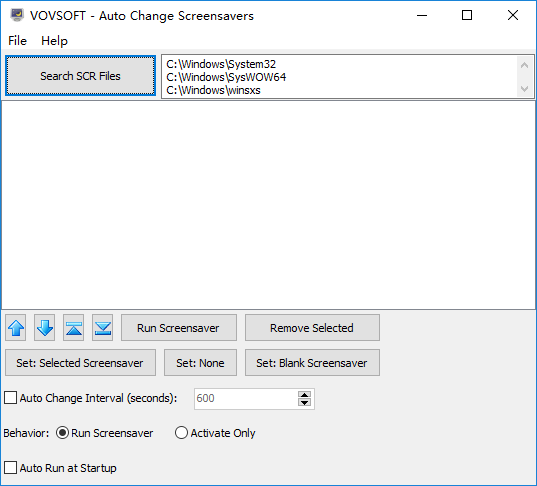Click Remove Selected button
This screenshot has width=537, height=486.
[312, 328]
